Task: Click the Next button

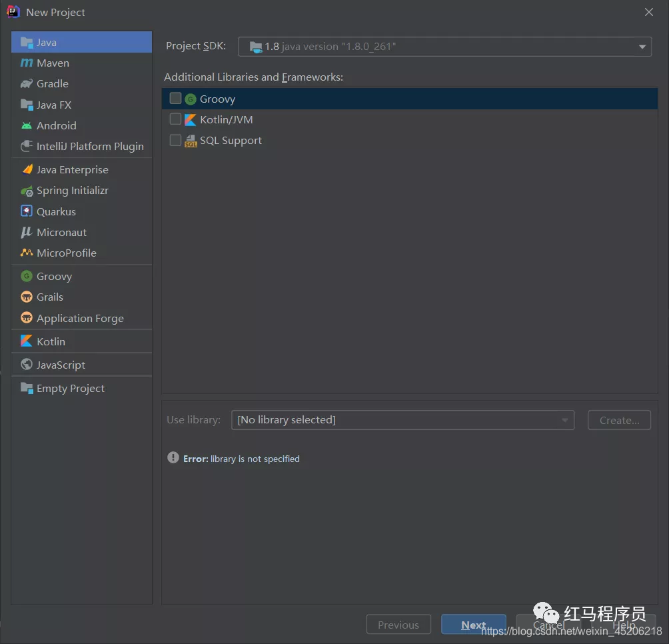Action: coord(474,625)
